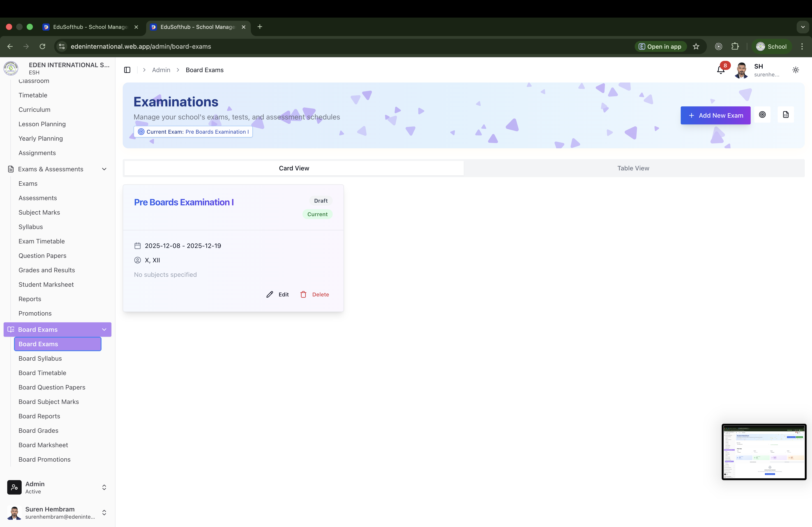Toggle dark mode with the sun icon
This screenshot has height=527, width=812.
click(x=796, y=70)
